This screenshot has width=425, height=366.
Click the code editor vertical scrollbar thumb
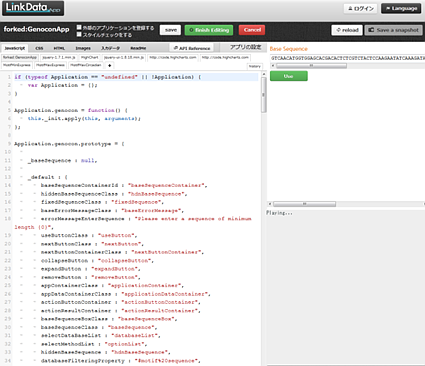[x=263, y=95]
